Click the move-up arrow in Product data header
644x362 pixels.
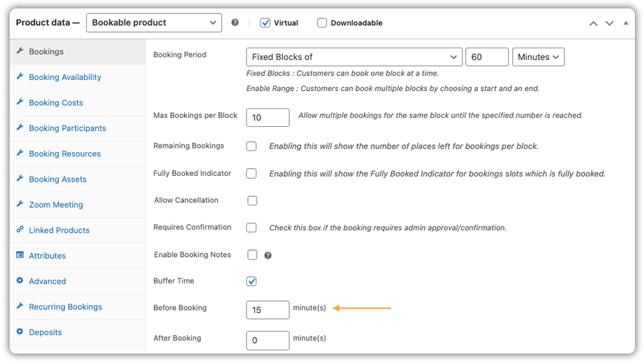pyautogui.click(x=593, y=23)
